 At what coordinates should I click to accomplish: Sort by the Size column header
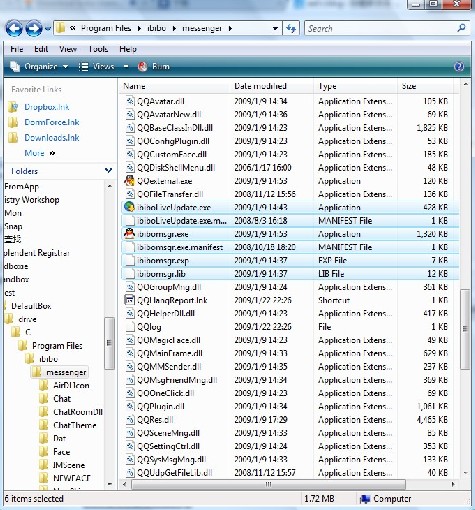[x=409, y=86]
